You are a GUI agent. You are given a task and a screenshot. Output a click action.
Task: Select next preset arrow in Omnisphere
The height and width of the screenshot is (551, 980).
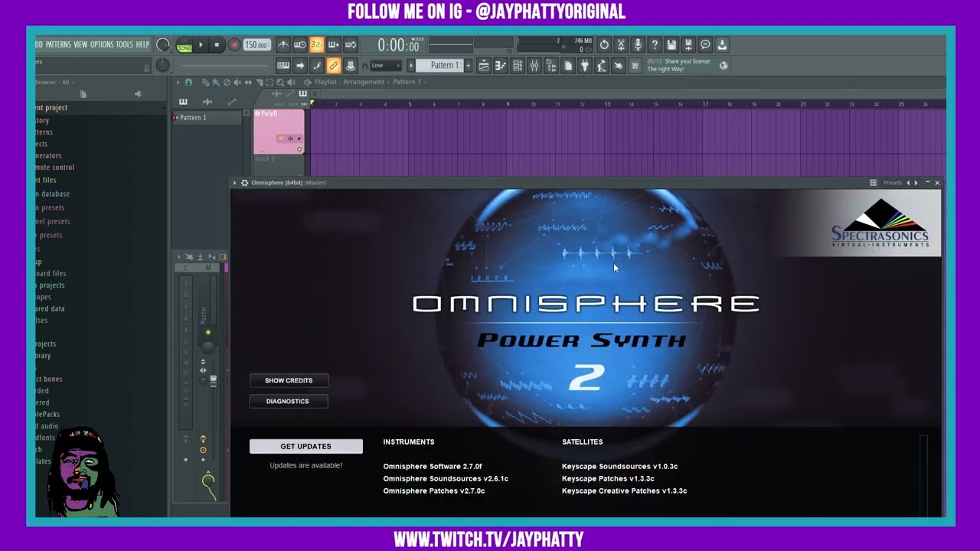click(x=916, y=183)
